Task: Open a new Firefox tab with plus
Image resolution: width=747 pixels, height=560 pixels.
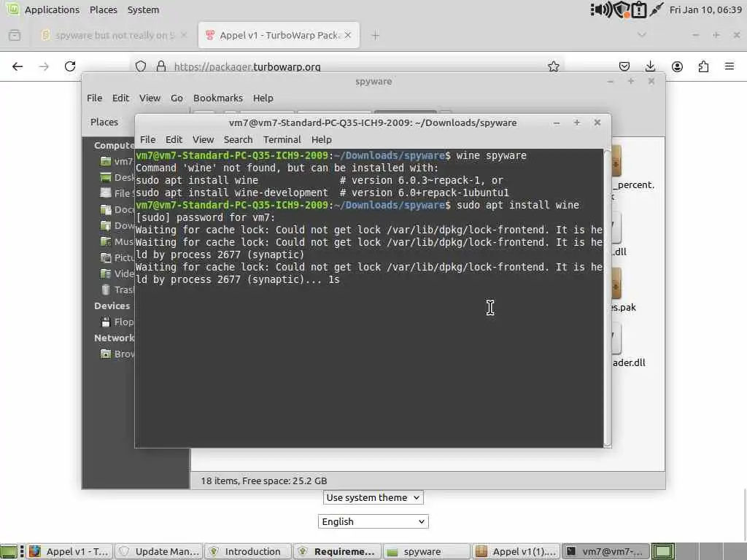Action: click(x=376, y=35)
